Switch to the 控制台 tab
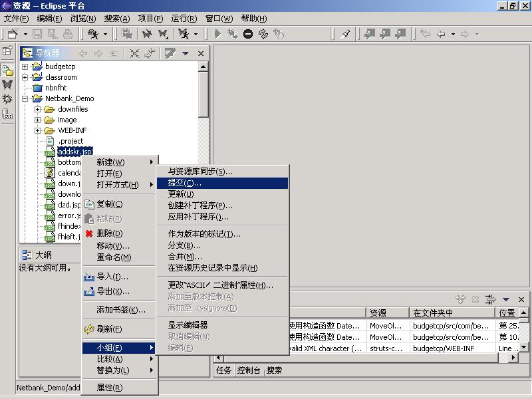This screenshot has height=399, width=532. click(x=248, y=370)
